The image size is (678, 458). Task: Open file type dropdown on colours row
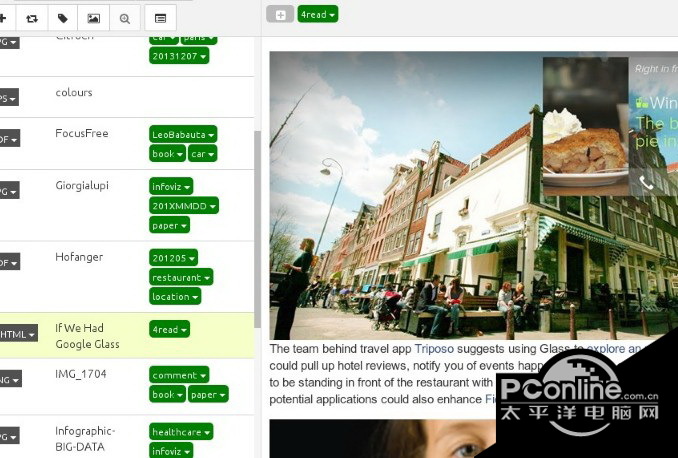[9, 98]
